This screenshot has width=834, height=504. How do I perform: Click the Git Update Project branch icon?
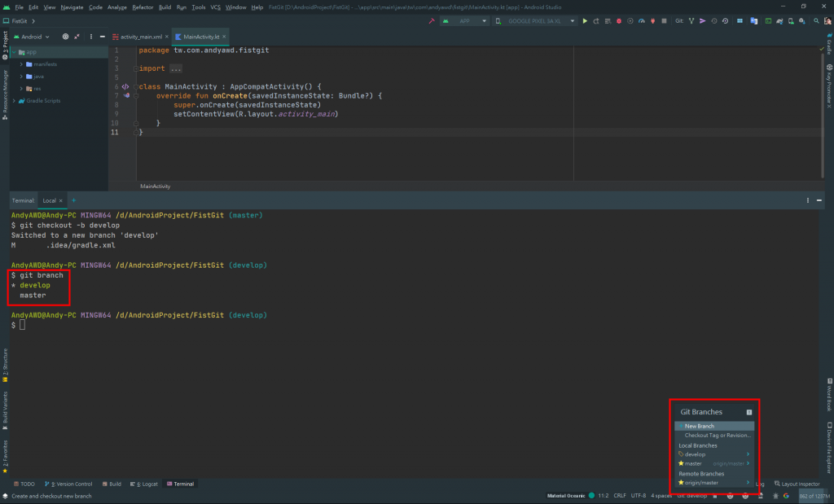pyautogui.click(x=691, y=21)
